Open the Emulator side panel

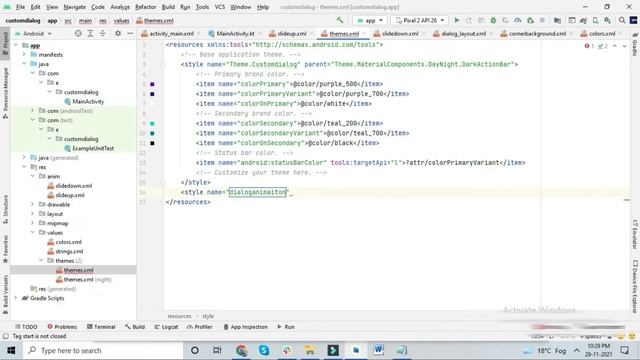point(635,235)
